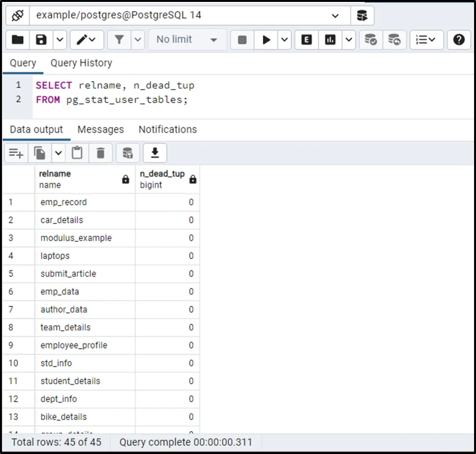Expand the No limit rows dropdown
The height and width of the screenshot is (454, 476).
187,40
